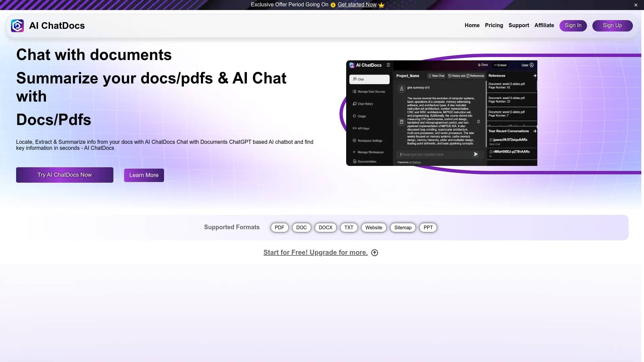Image resolution: width=644 pixels, height=362 pixels.
Task: Click the Learn More button
Action: click(x=144, y=175)
